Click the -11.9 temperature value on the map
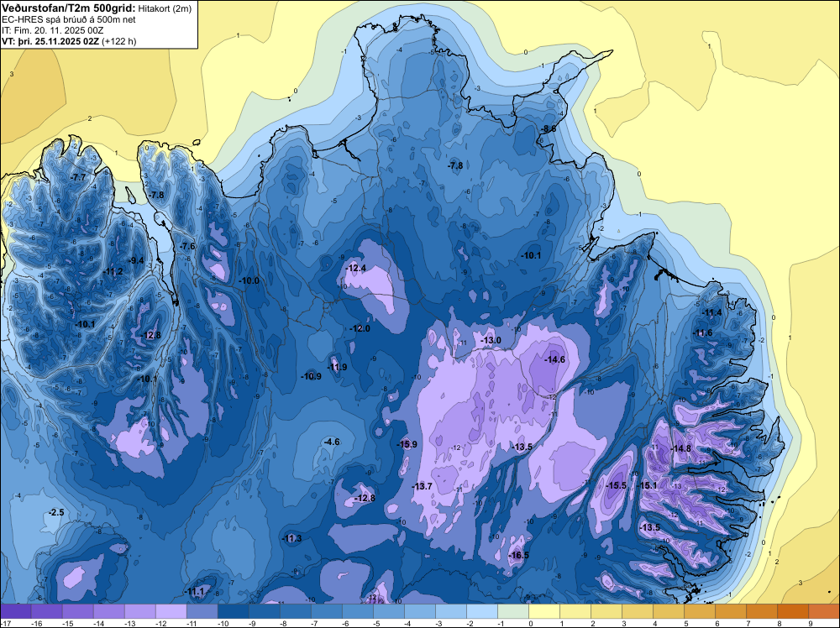 point(337,367)
